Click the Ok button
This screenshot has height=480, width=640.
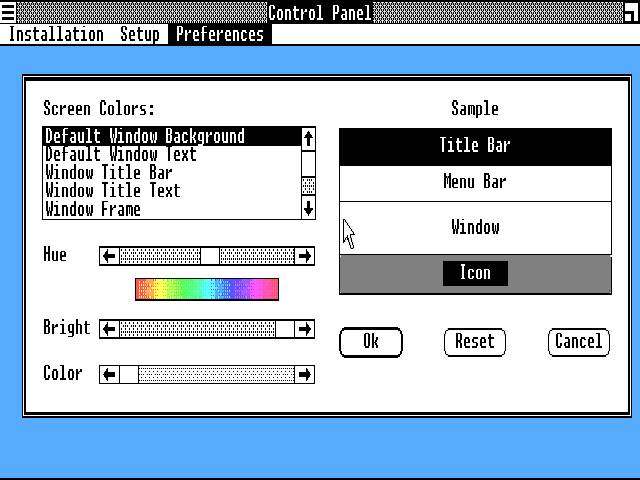pyautogui.click(x=371, y=342)
